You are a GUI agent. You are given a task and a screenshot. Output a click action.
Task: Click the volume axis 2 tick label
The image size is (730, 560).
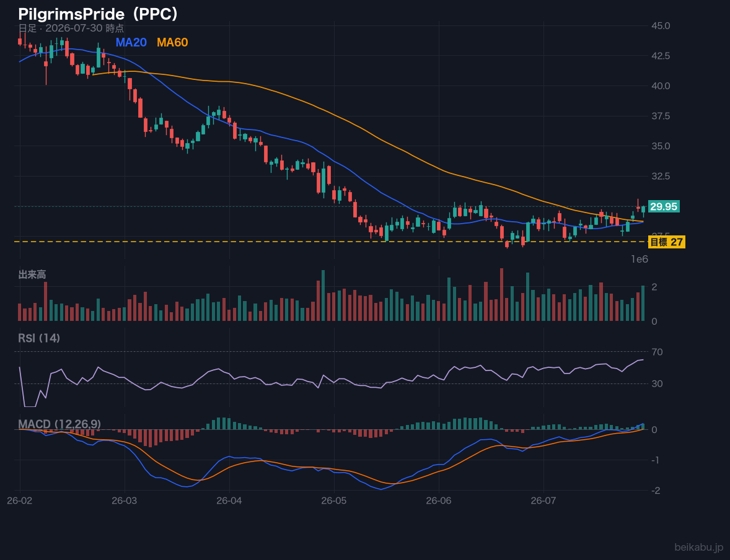click(654, 287)
